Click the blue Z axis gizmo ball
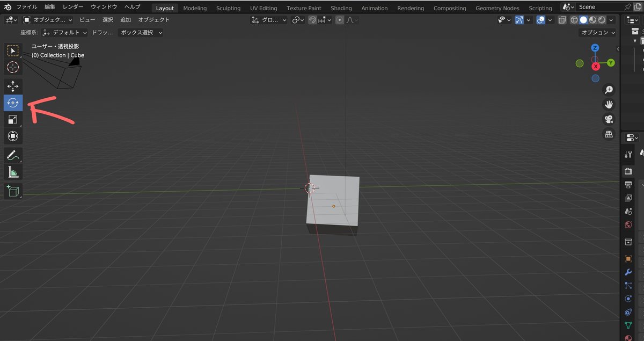Image resolution: width=644 pixels, height=341 pixels. click(x=595, y=48)
